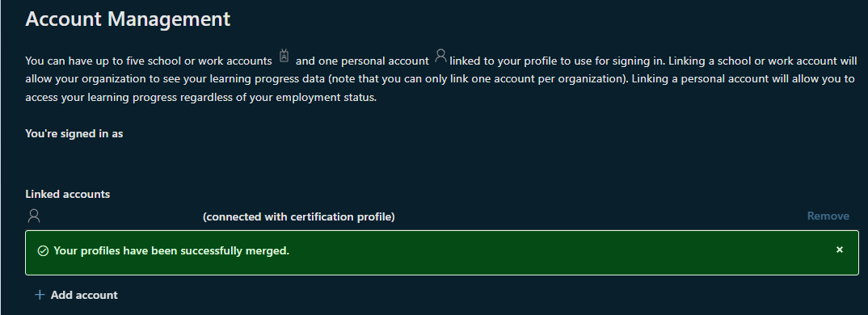Click the plus icon next to Add account

40,295
